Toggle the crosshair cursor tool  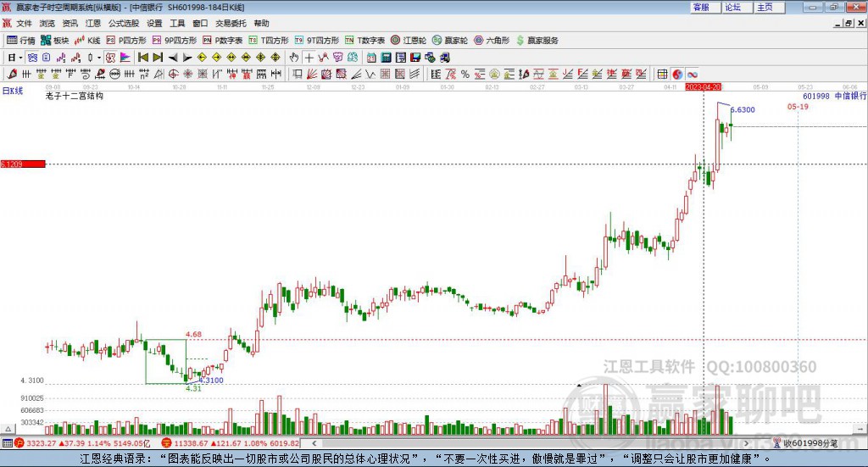coord(309,58)
